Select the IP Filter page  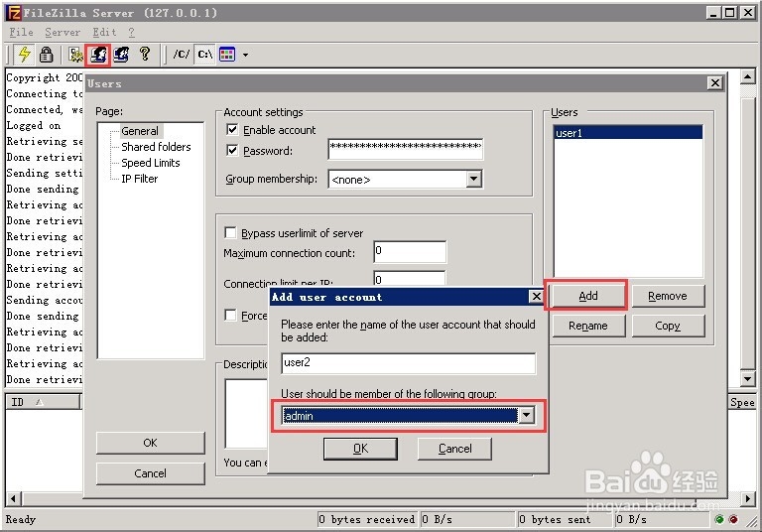140,179
